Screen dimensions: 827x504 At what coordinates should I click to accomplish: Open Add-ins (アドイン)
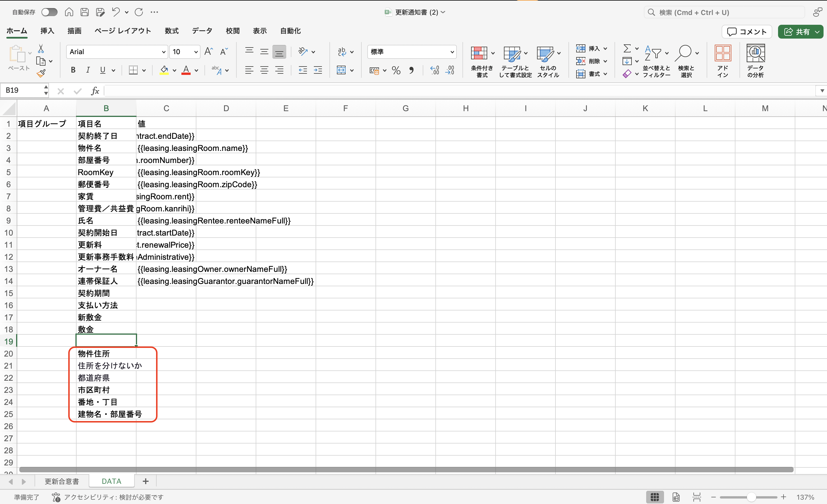(x=723, y=61)
